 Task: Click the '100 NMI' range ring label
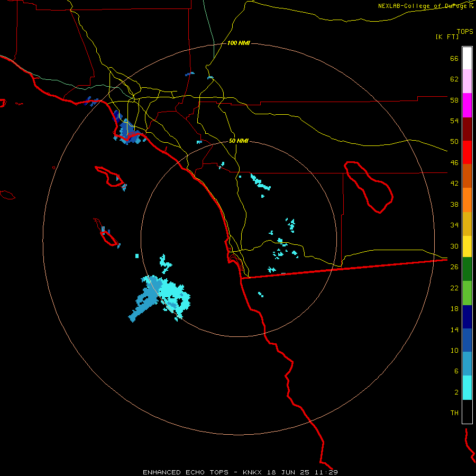[239, 43]
